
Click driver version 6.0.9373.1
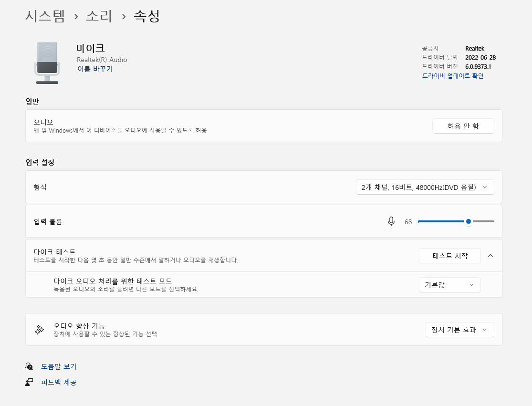click(x=478, y=66)
